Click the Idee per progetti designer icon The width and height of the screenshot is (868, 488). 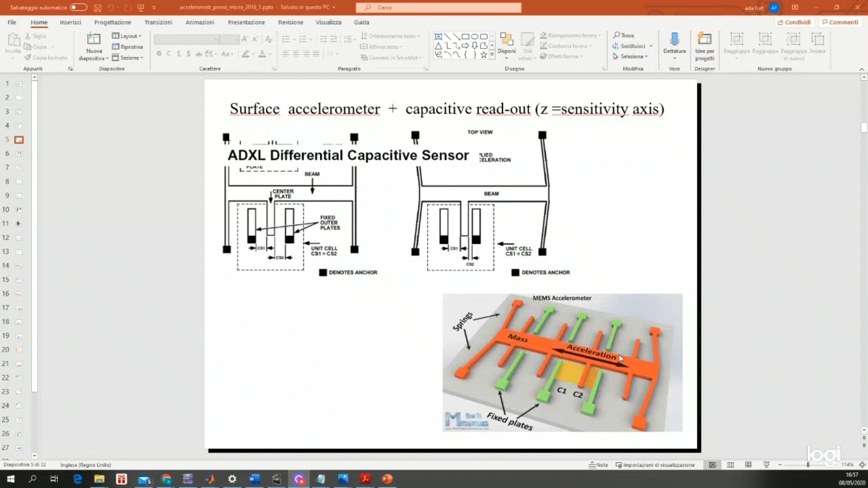tap(704, 40)
